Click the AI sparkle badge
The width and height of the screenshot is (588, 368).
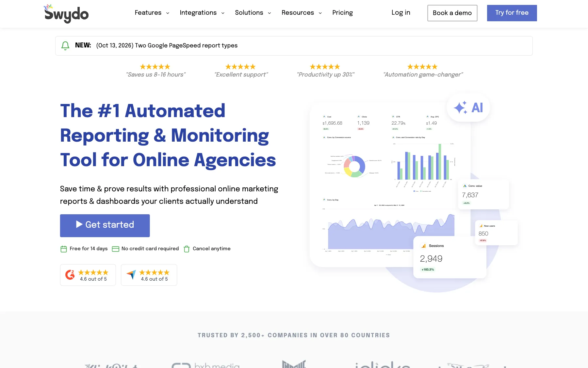click(x=468, y=108)
